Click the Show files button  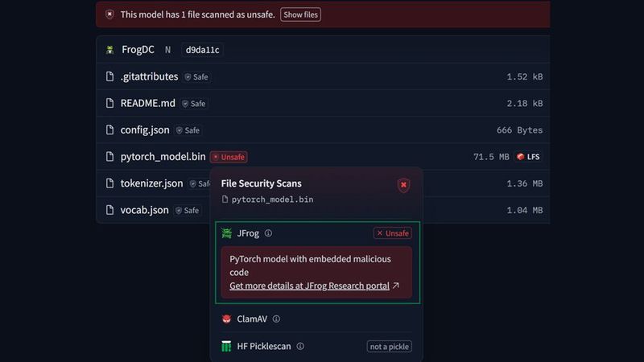300,14
